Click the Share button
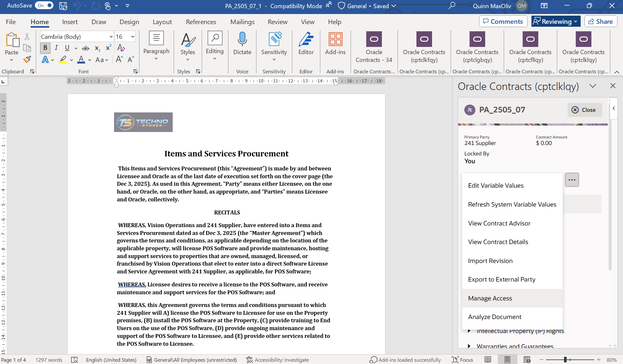This screenshot has width=623, height=364. [x=601, y=22]
